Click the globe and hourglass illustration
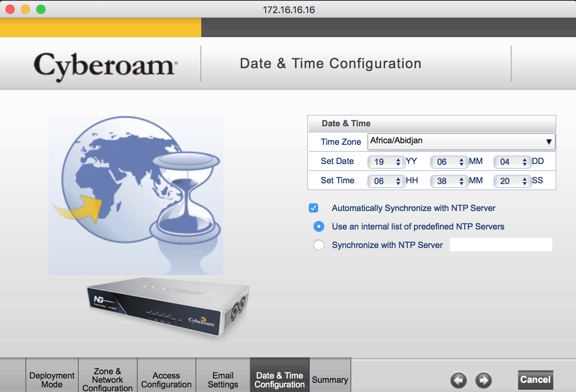576x392 pixels. pyautogui.click(x=136, y=195)
